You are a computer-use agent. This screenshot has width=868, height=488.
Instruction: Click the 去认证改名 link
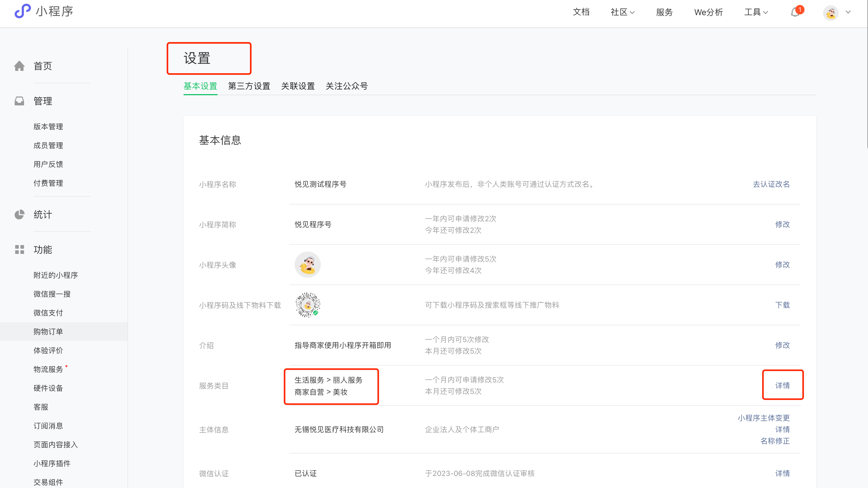[771, 184]
